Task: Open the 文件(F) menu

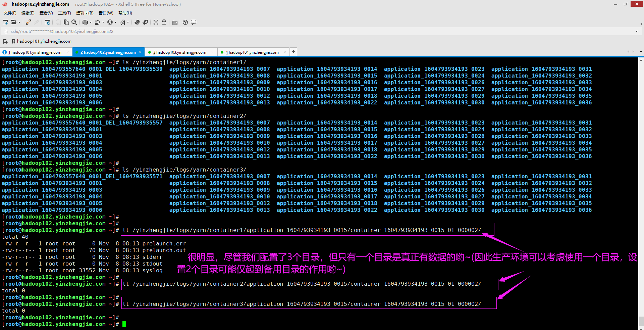Action: coord(10,13)
